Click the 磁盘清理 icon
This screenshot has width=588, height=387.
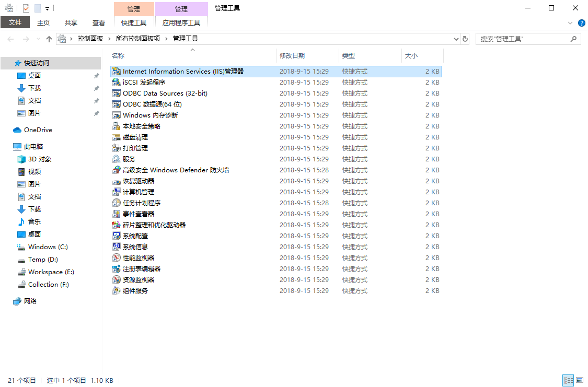click(117, 137)
